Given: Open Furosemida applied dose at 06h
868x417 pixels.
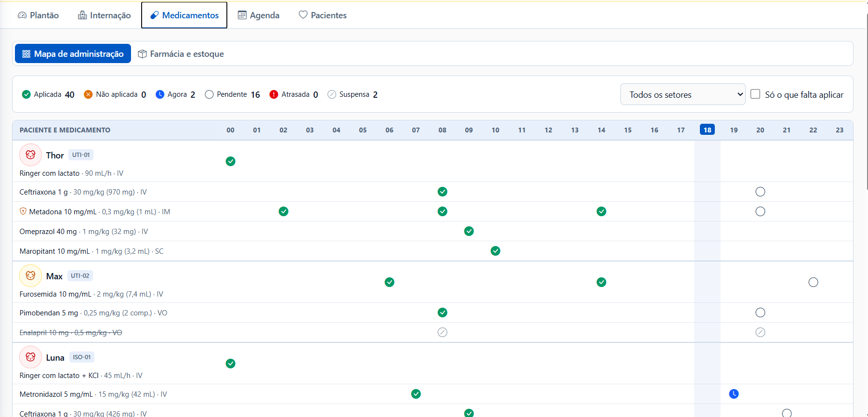Looking at the screenshot, I should (390, 282).
